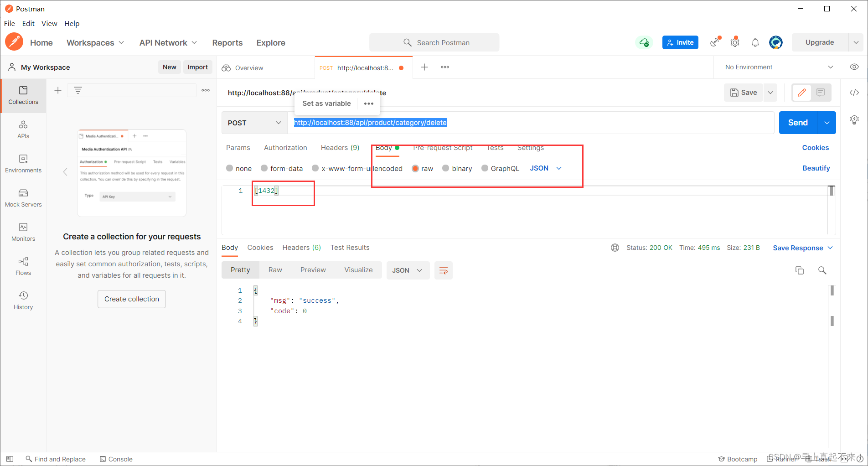The width and height of the screenshot is (868, 466).
Task: Click the plus icon to create a collection
Action: 58,90
